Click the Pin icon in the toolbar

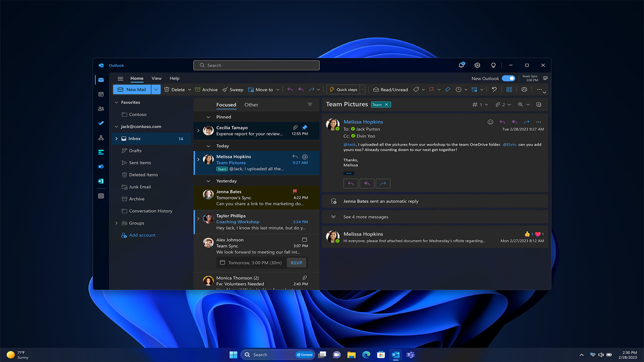click(447, 89)
